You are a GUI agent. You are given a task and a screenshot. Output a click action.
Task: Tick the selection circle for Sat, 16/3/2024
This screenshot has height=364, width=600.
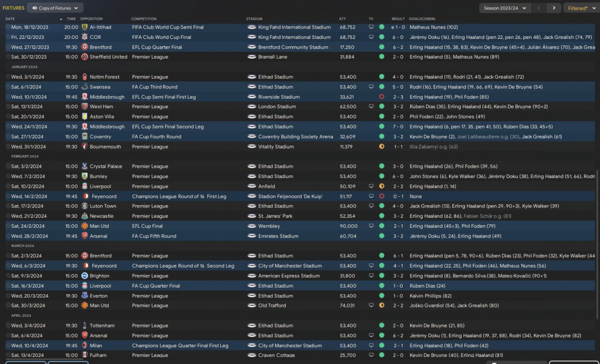tap(8, 286)
